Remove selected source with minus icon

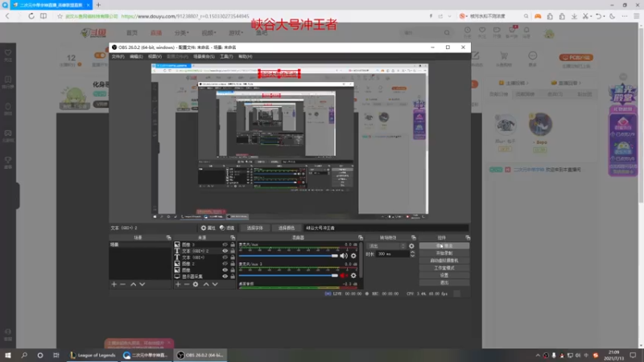(187, 284)
